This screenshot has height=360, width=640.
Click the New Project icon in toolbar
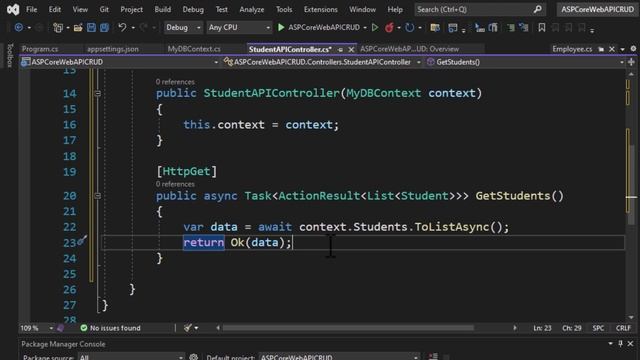58,27
